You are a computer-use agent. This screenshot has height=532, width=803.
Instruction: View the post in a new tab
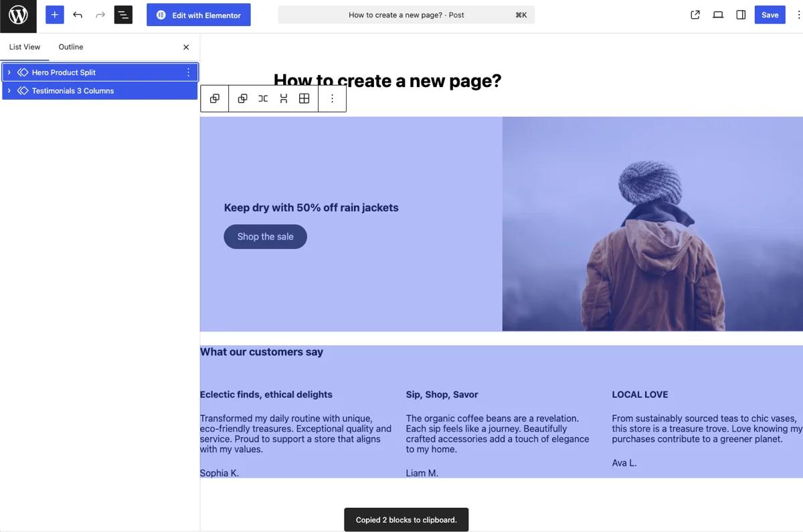(x=695, y=15)
